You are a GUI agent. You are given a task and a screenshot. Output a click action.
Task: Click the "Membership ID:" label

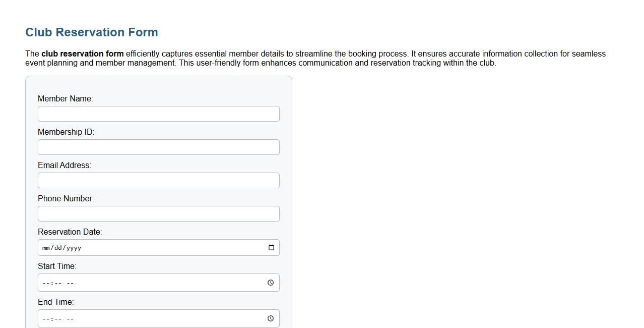66,132
